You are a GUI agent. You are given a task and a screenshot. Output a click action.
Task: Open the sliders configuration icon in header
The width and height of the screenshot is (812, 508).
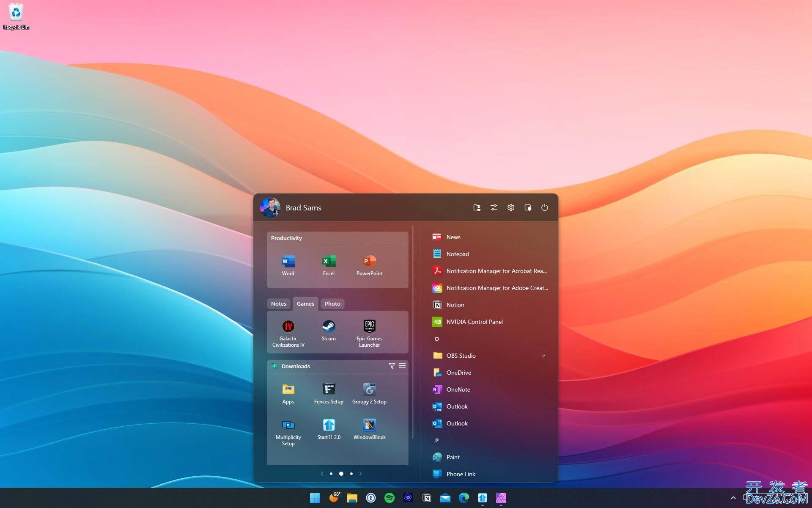(x=494, y=207)
